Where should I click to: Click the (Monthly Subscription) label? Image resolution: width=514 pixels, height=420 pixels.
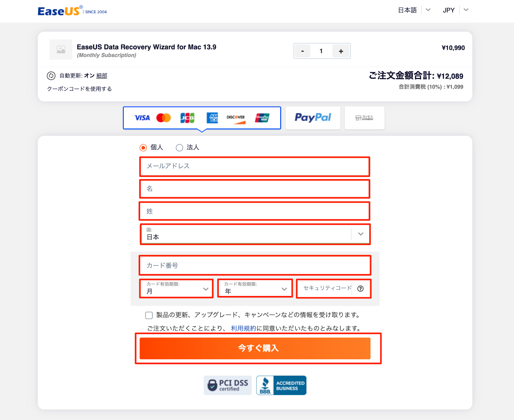pyautogui.click(x=107, y=55)
